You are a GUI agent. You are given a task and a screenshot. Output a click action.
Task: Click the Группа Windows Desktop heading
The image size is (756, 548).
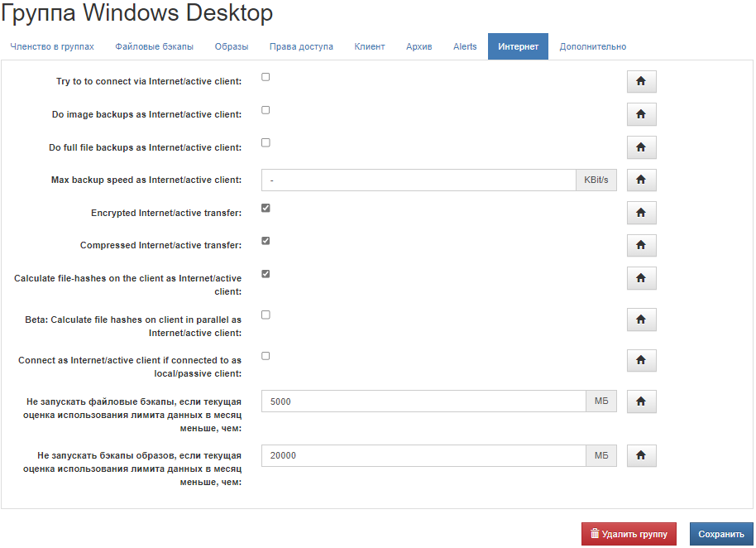(137, 12)
